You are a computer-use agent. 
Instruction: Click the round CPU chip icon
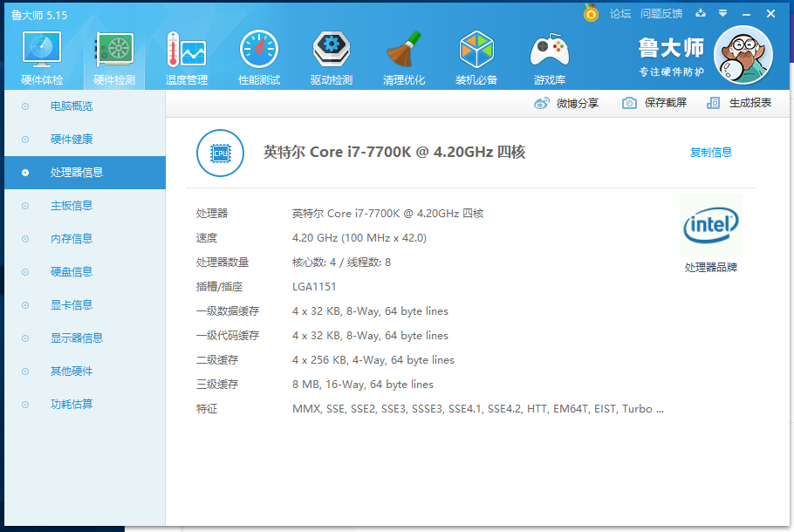coord(220,153)
